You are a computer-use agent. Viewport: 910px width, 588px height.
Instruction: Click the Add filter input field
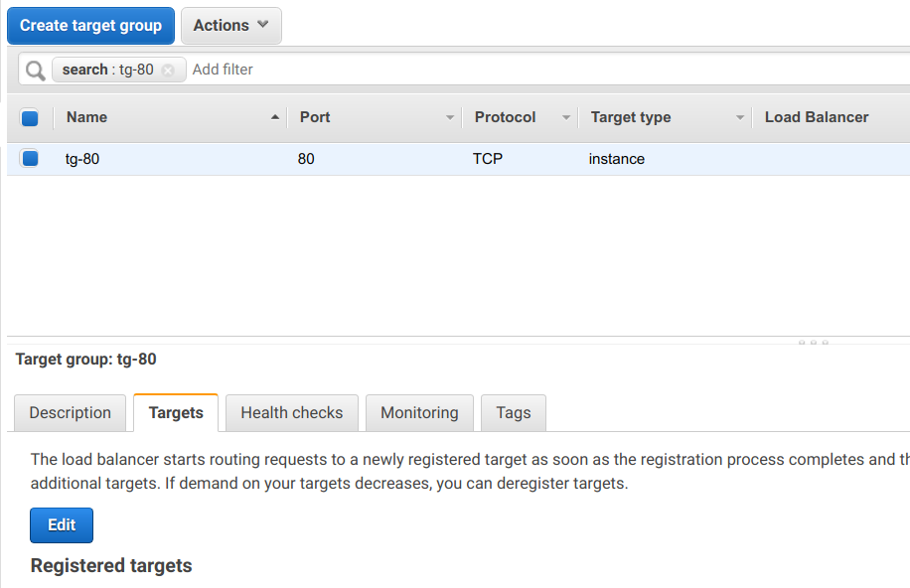(x=523, y=70)
